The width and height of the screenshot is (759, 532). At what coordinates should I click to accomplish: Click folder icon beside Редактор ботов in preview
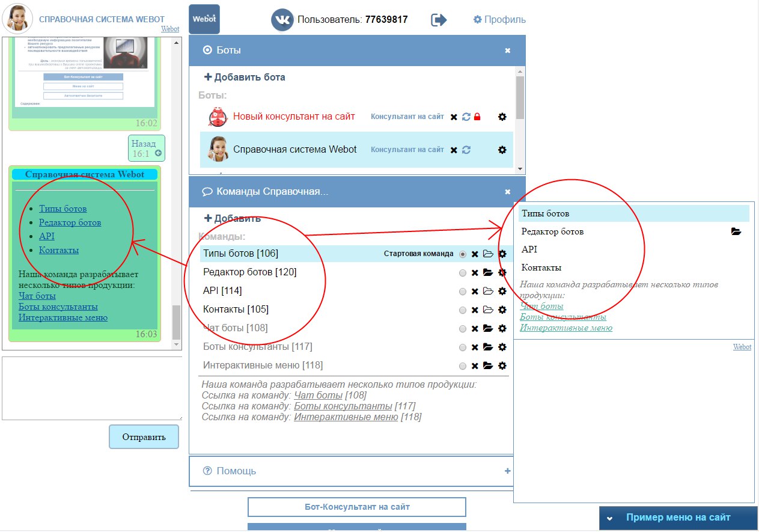[736, 231]
